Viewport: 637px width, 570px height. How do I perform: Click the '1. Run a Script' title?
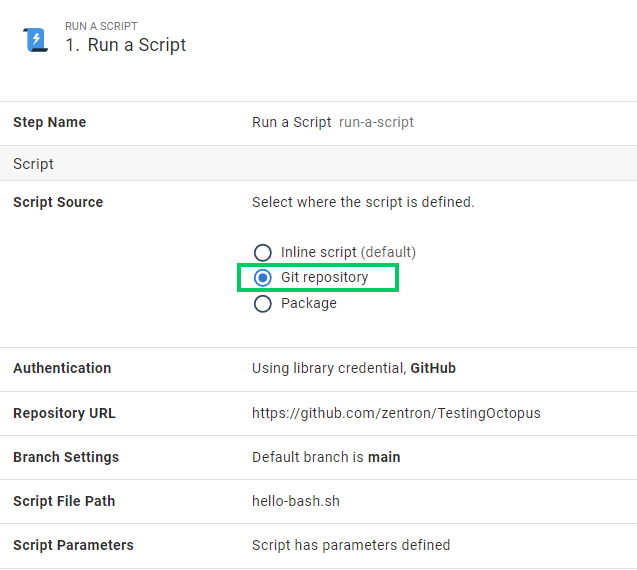click(126, 45)
